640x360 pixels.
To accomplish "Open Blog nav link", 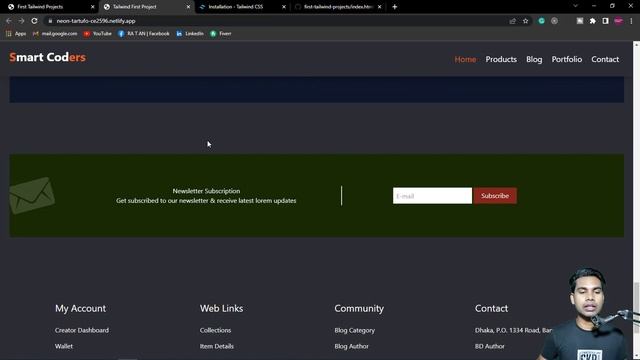I will coord(534,59).
